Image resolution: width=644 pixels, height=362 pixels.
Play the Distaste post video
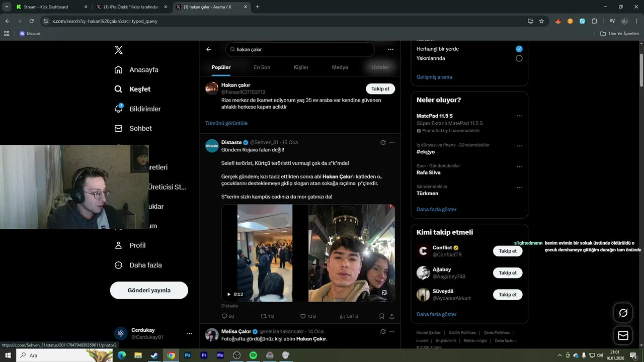[229, 294]
